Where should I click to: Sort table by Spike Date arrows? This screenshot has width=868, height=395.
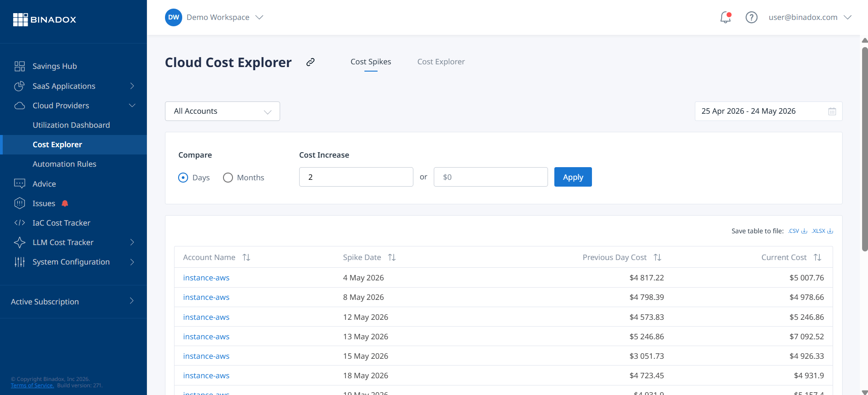coord(392,257)
